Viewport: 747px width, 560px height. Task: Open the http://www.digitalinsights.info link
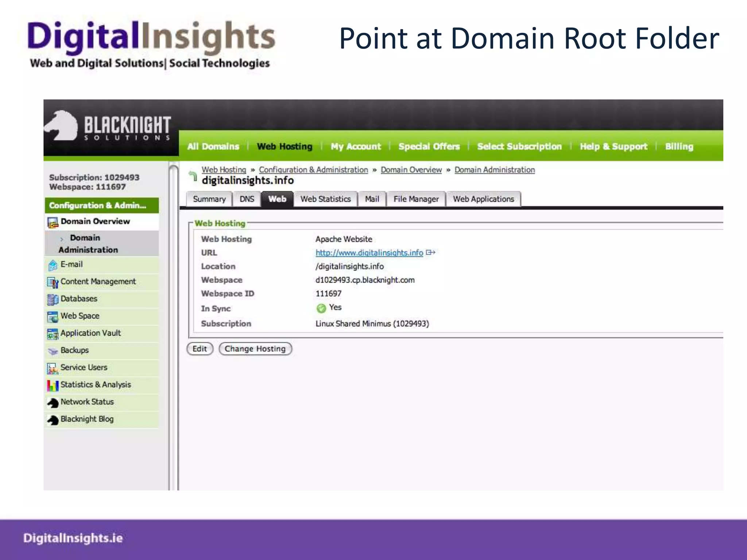[369, 253]
